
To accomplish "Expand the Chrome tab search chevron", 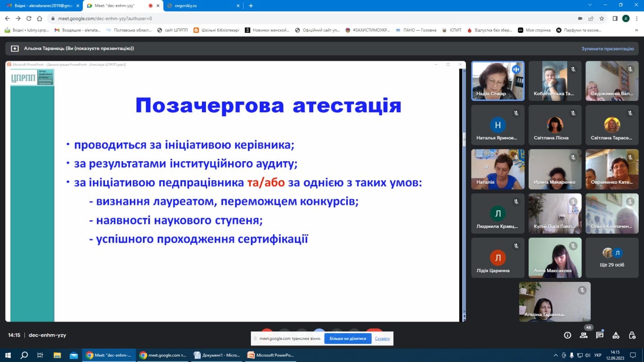I will point(590,5).
